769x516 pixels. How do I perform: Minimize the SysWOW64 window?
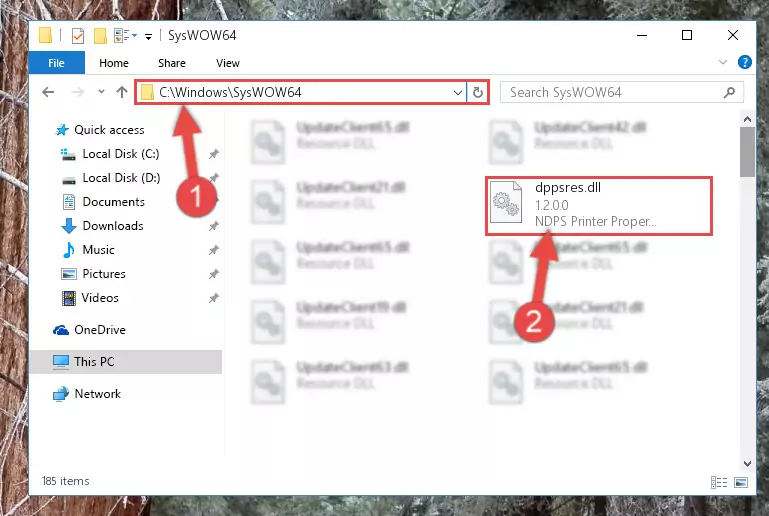coord(641,35)
